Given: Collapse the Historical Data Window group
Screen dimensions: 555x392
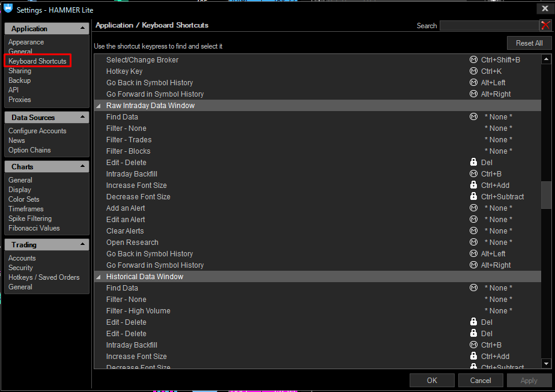Looking at the screenshot, I should tap(99, 277).
